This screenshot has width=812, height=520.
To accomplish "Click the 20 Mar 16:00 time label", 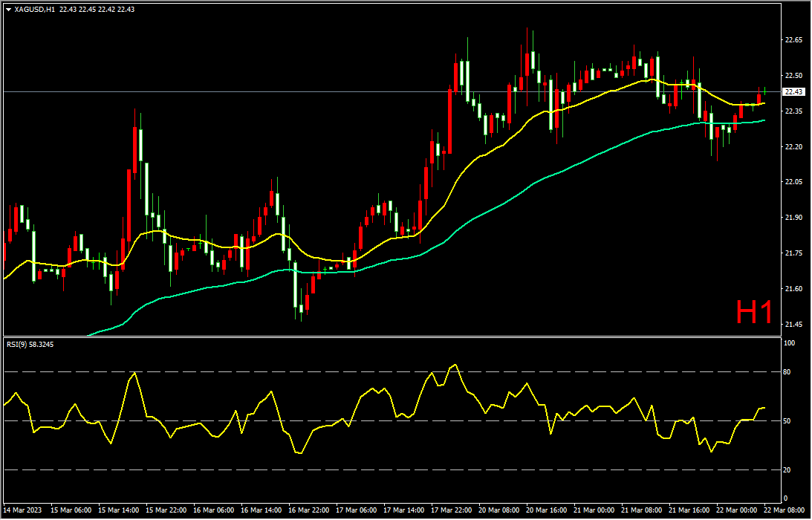I will [548, 510].
